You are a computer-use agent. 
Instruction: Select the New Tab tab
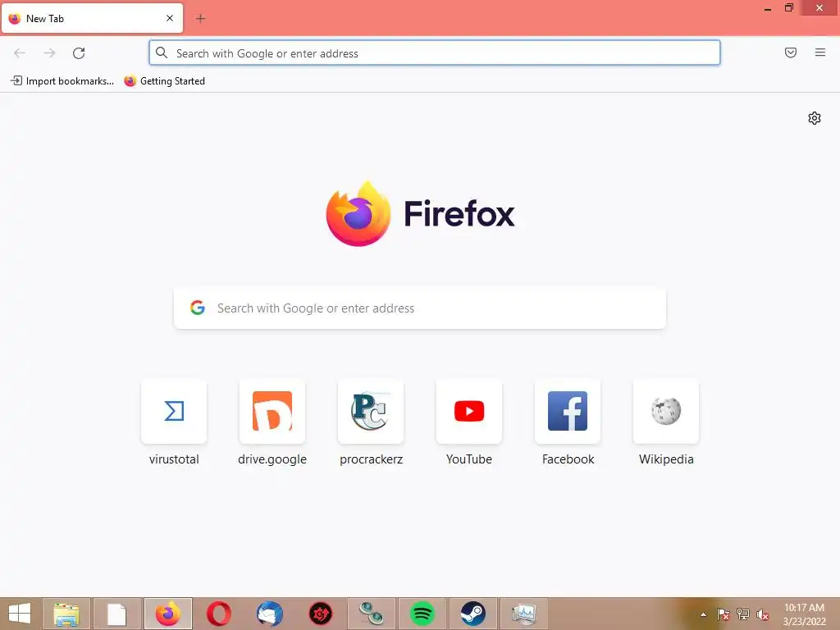point(92,18)
